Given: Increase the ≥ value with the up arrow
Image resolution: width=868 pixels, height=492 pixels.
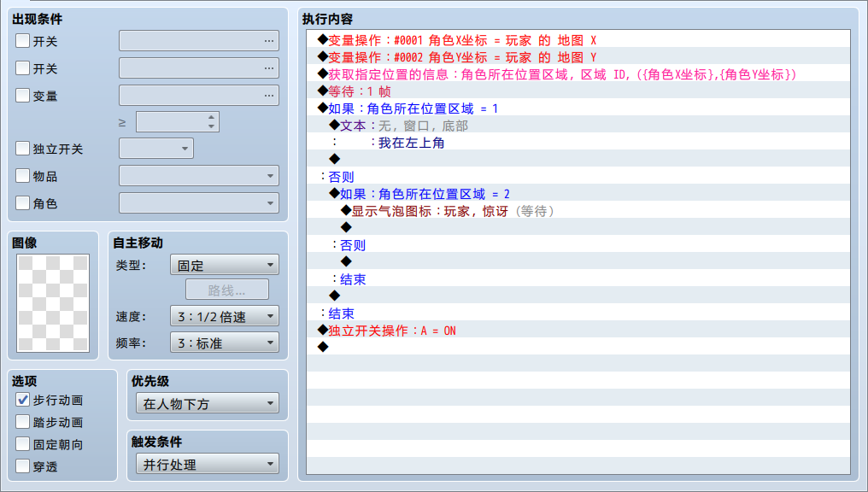Looking at the screenshot, I should [x=212, y=117].
